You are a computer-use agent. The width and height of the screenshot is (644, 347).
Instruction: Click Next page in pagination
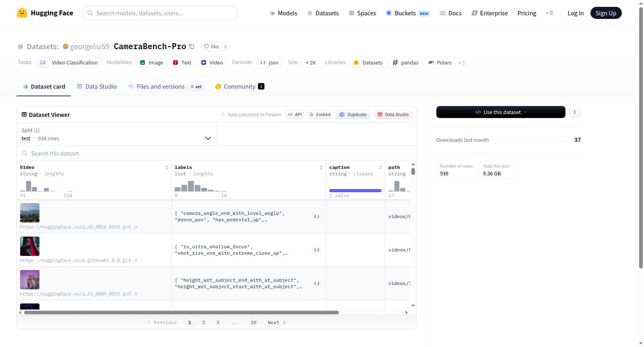tap(277, 322)
